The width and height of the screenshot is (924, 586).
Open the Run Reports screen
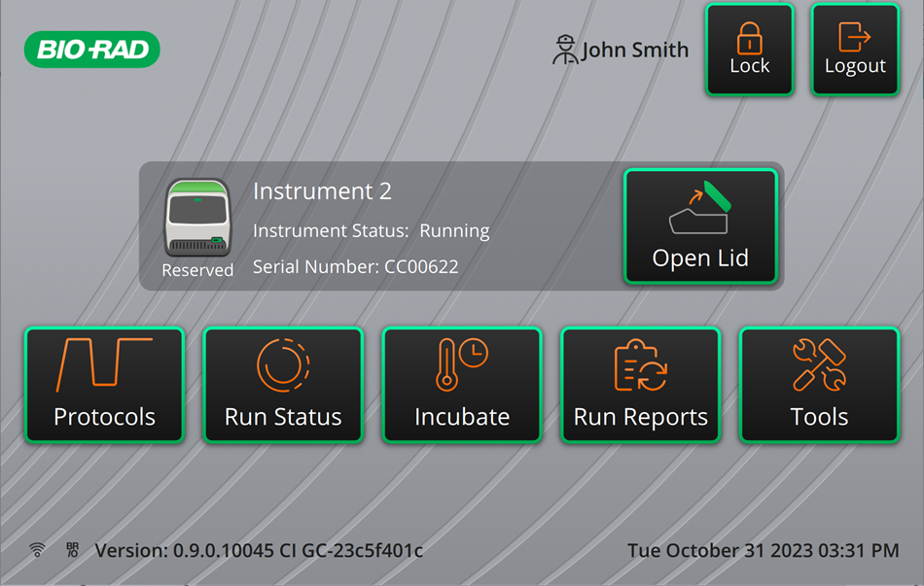tap(641, 385)
